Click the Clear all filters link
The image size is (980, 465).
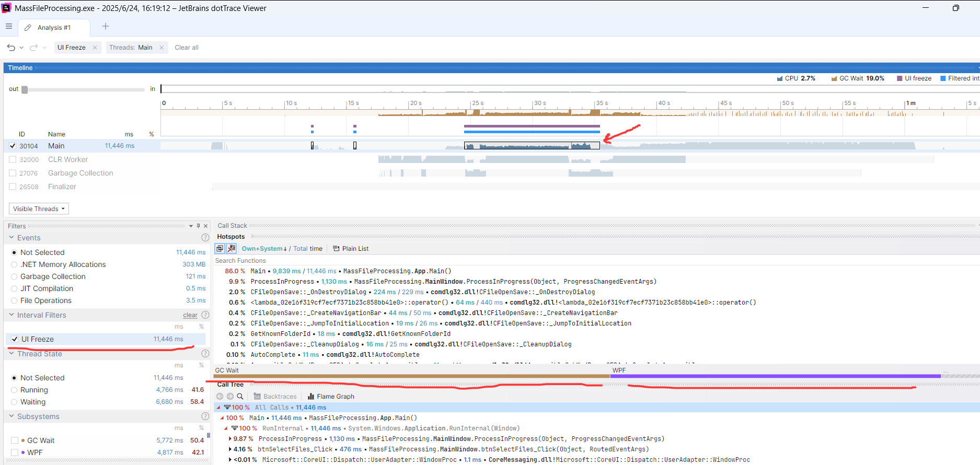click(186, 48)
